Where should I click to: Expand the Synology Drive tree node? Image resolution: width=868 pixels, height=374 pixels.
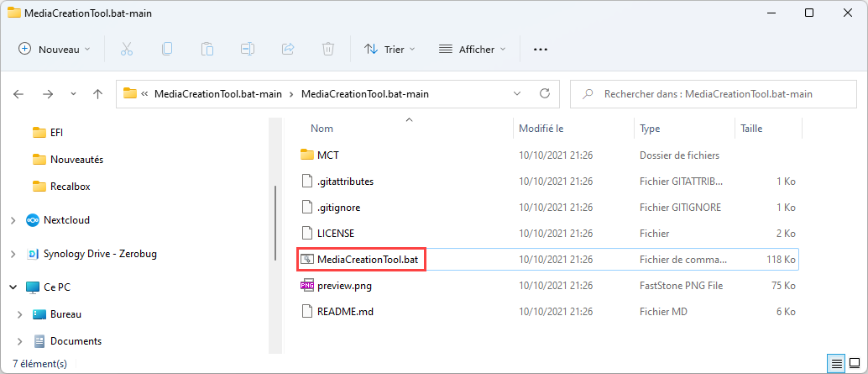[13, 255]
